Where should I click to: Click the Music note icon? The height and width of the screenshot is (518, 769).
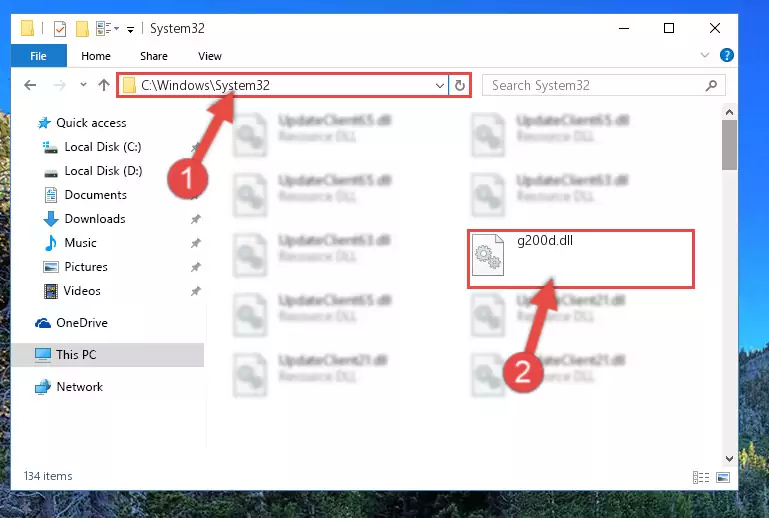pos(51,243)
